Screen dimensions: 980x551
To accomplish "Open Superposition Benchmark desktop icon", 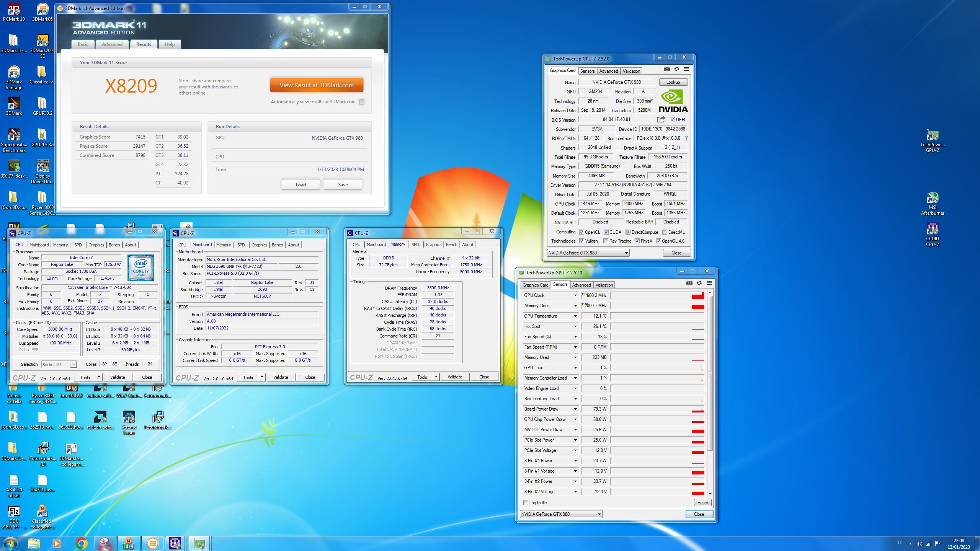I will (x=14, y=140).
